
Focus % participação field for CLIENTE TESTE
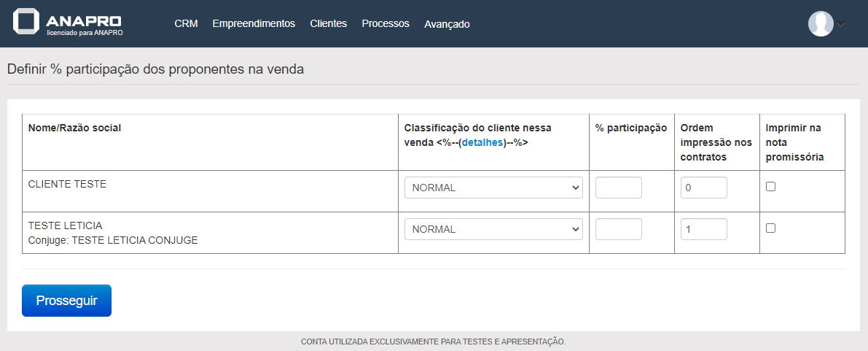click(x=618, y=188)
